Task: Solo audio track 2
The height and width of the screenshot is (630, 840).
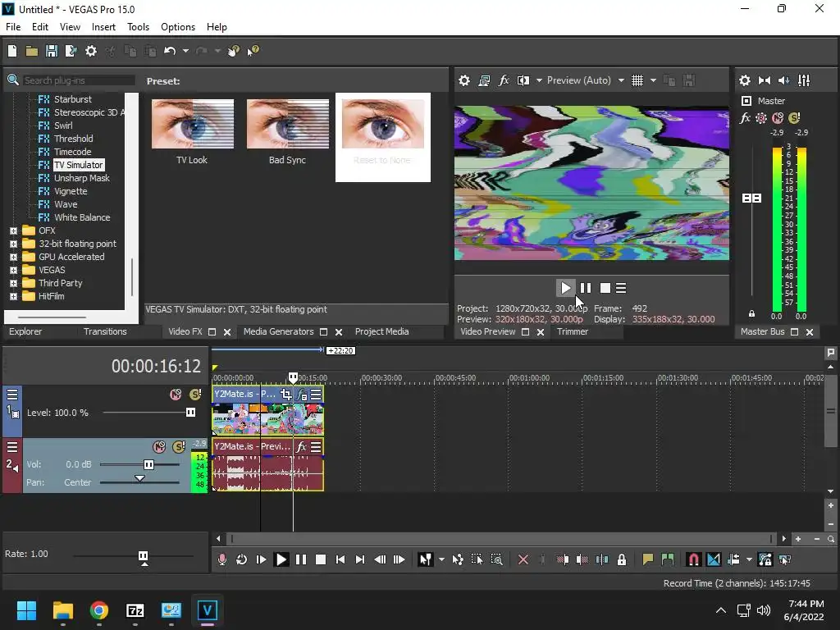Action: tap(178, 447)
